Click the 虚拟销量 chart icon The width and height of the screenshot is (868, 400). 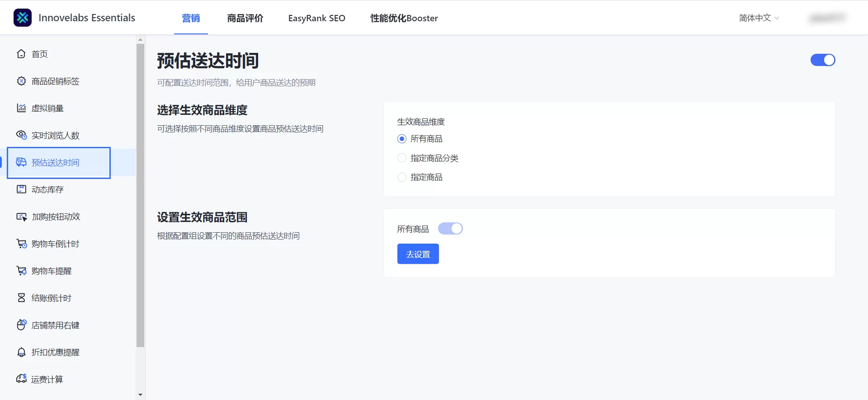pos(21,108)
